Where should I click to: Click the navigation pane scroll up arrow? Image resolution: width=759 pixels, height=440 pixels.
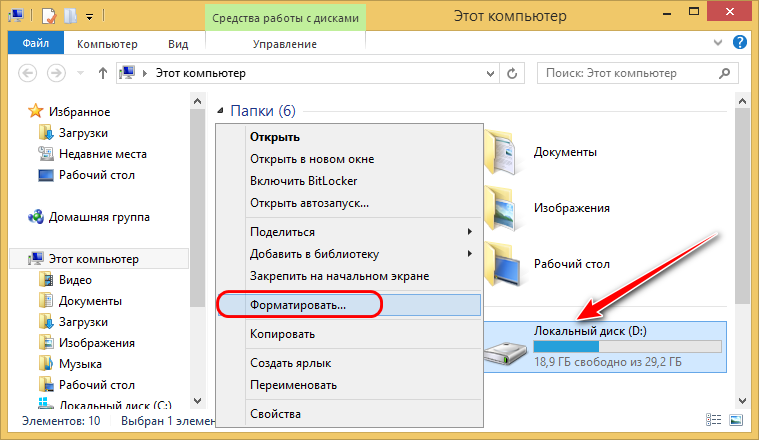(x=197, y=101)
